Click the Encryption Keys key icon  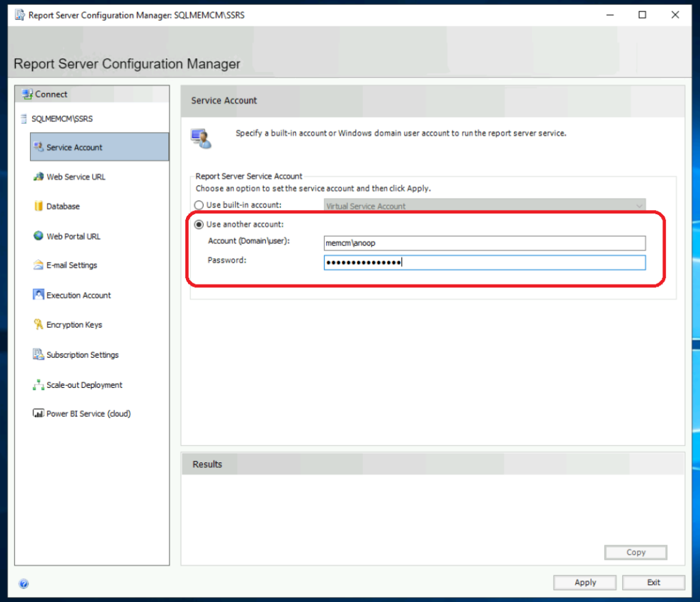coord(38,324)
